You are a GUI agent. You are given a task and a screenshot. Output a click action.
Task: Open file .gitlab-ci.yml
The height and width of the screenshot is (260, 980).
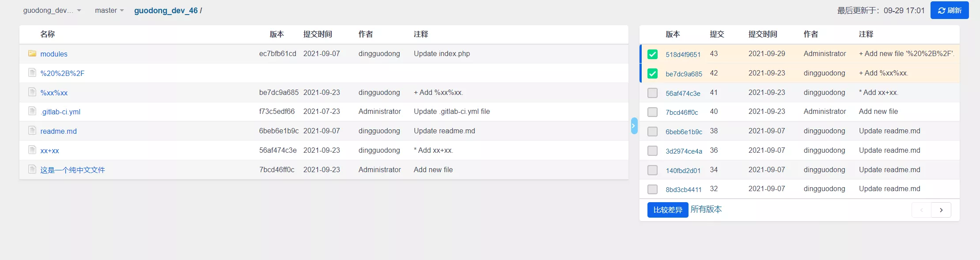coord(61,112)
